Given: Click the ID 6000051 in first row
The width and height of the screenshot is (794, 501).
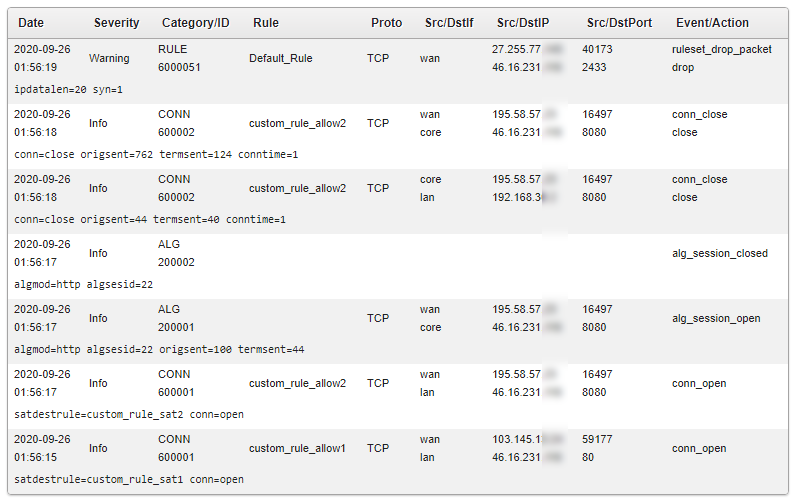Looking at the screenshot, I should coord(179,67).
